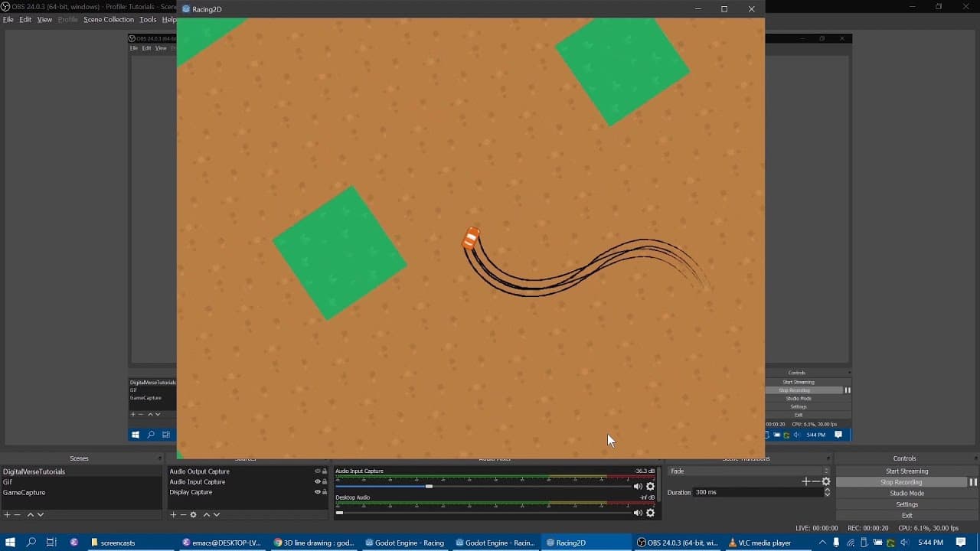Move the source down in the Sources list
Viewport: 980px width, 551px height.
(x=217, y=515)
